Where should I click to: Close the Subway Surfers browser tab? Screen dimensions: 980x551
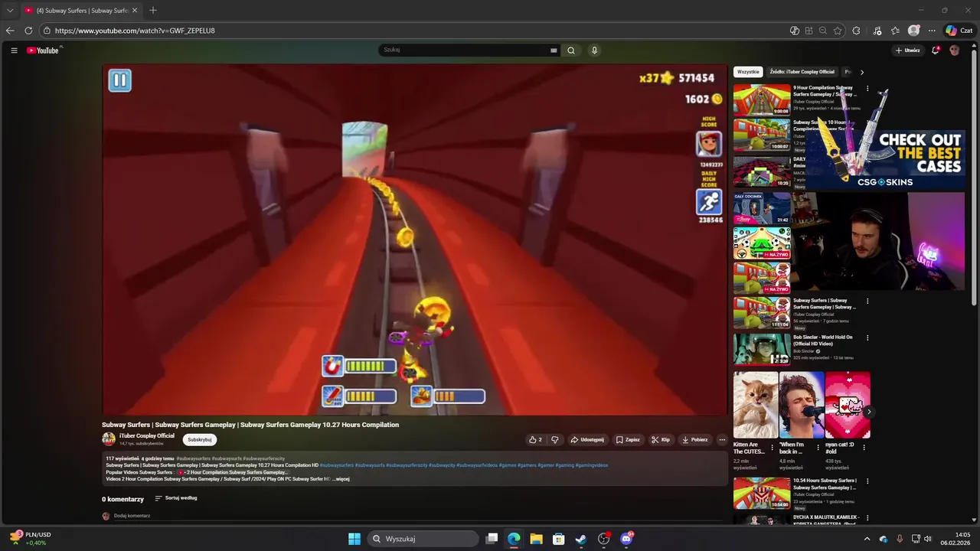tap(135, 11)
